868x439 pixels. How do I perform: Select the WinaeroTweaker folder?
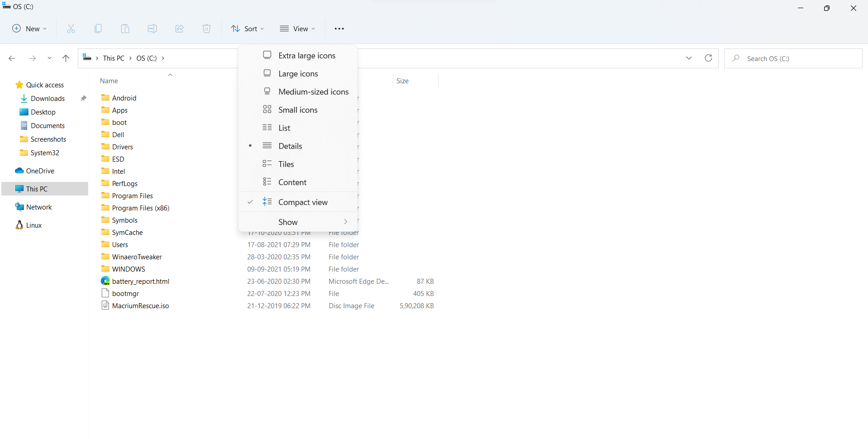click(137, 257)
